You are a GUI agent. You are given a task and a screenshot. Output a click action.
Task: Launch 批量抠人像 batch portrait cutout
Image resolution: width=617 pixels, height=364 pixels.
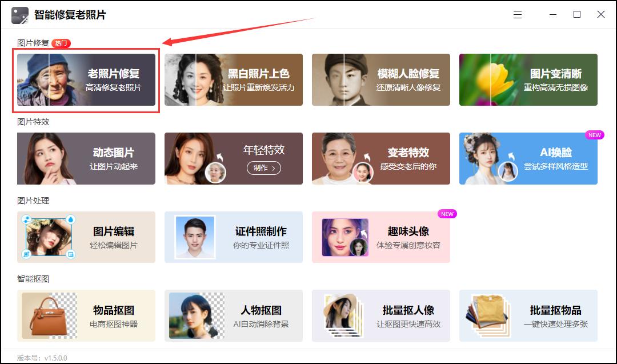(x=381, y=316)
